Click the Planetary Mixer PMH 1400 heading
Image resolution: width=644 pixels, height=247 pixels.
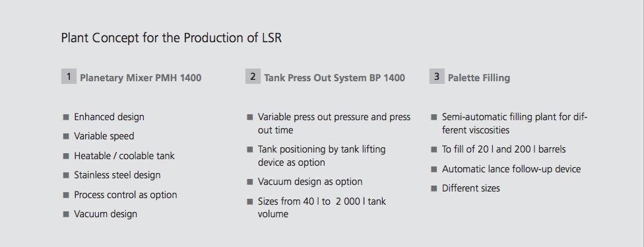141,78
